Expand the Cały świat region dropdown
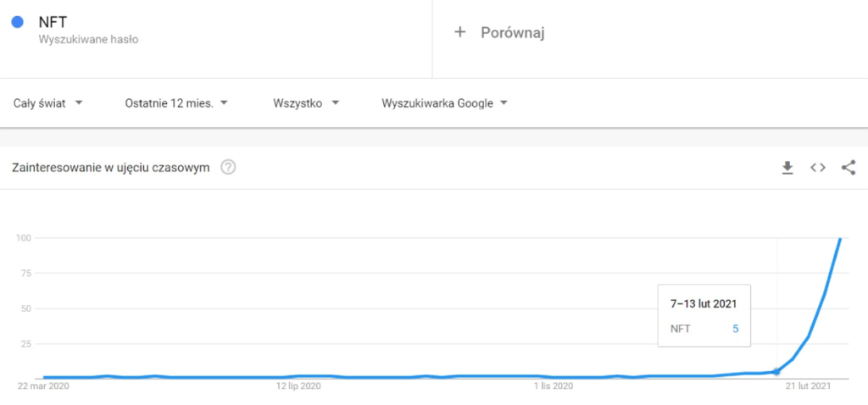The image size is (868, 405). click(x=48, y=103)
